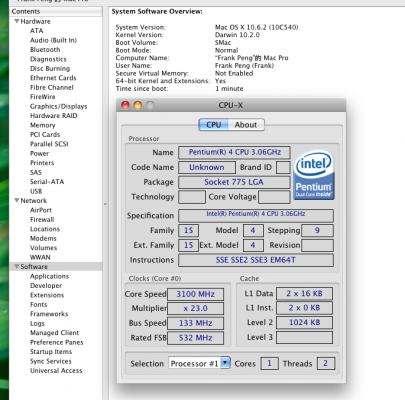
Task: Click the sidebar split divider handle
Action: tap(105, 203)
